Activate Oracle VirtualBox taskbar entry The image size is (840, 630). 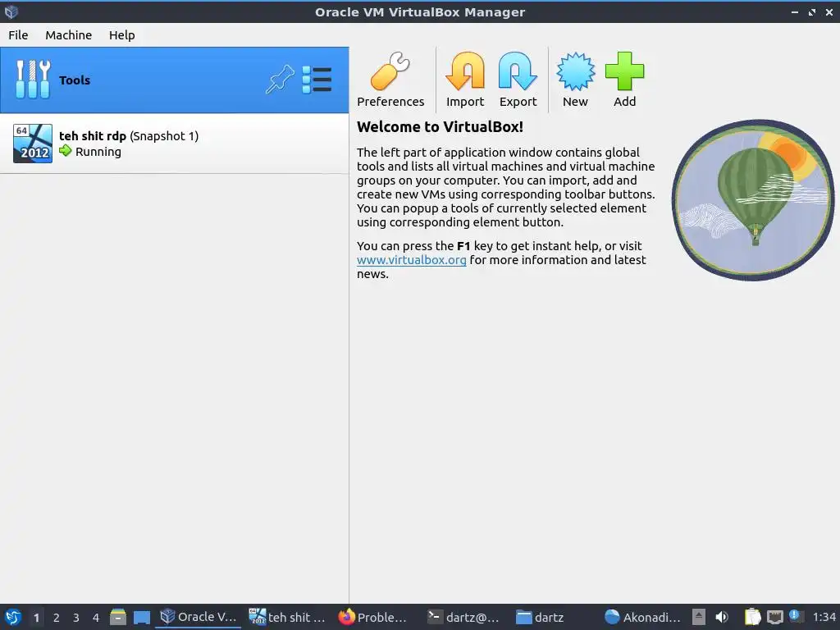[199, 617]
